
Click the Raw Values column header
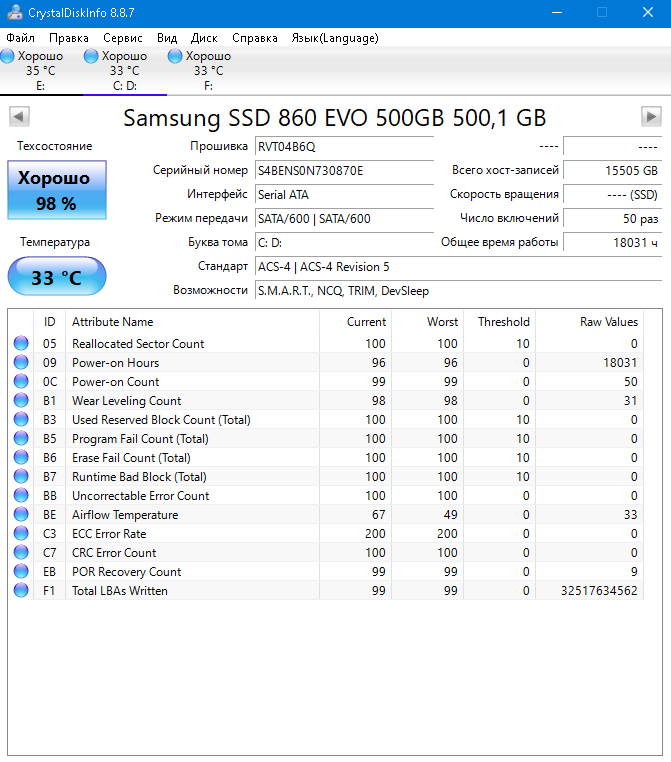(x=608, y=322)
